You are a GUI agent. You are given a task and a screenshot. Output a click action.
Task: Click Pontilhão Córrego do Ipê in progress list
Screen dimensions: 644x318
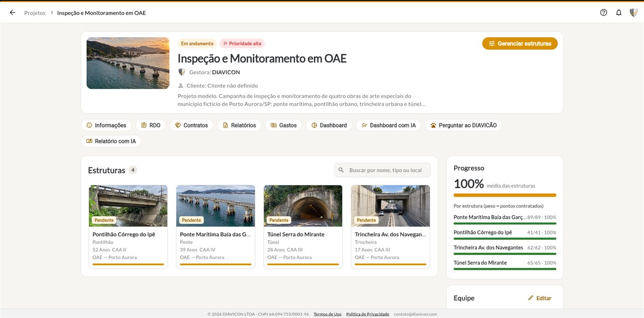tap(483, 232)
